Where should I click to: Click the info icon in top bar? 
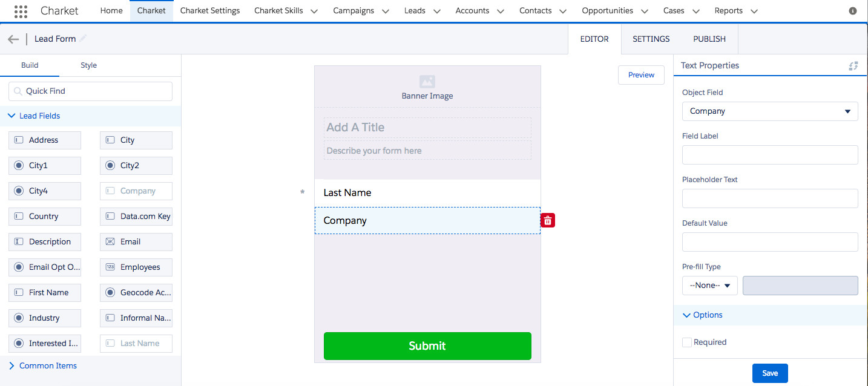(853, 11)
